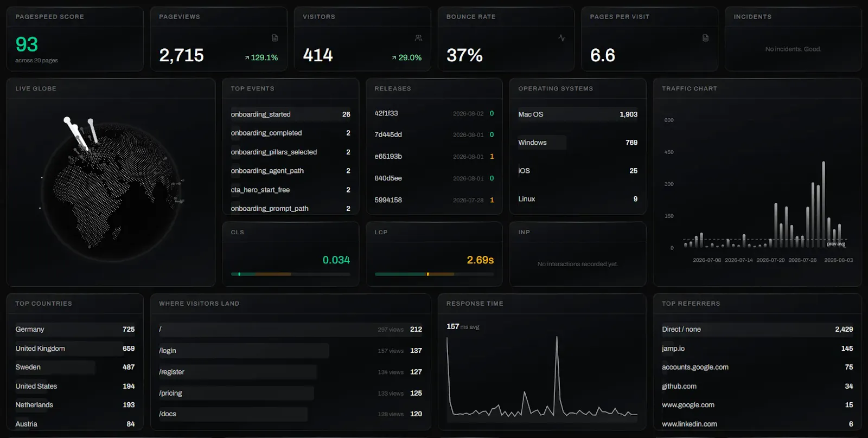Select the iOS operating system row
The image size is (868, 438).
point(578,171)
